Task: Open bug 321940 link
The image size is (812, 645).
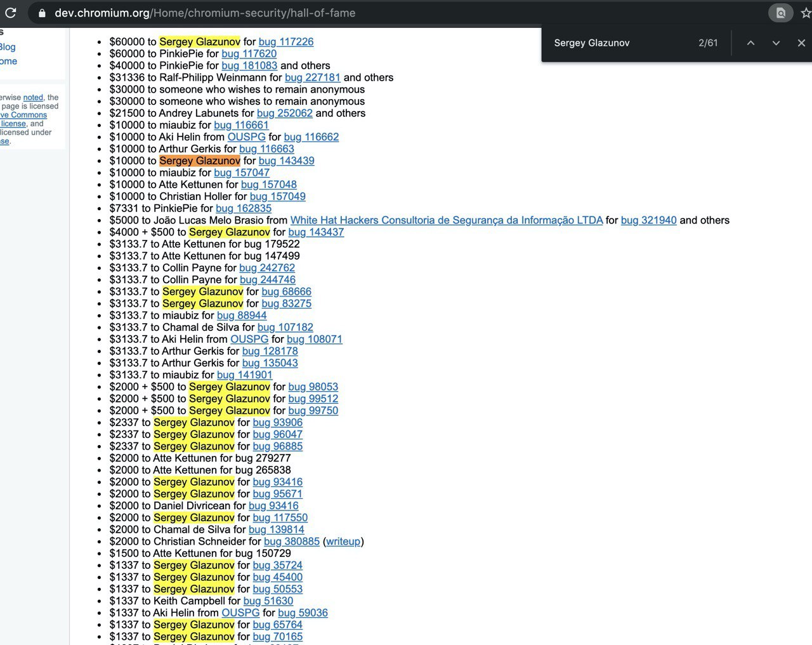Action: tap(649, 220)
